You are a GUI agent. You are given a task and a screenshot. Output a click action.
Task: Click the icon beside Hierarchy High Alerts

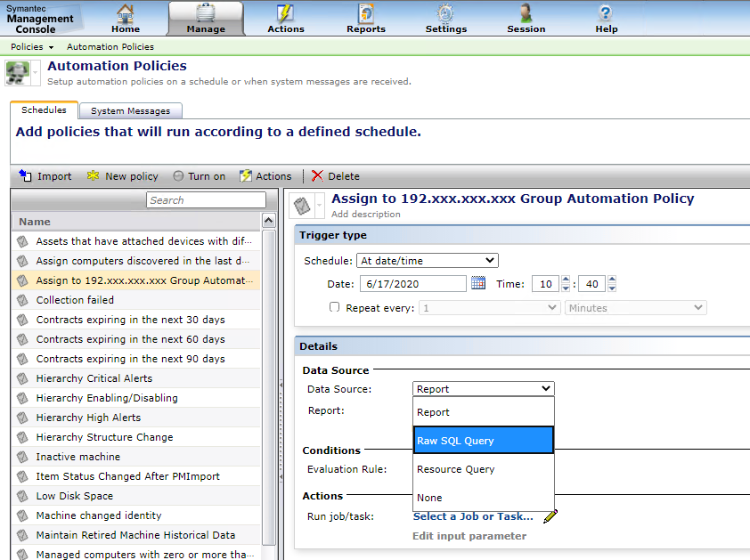click(22, 418)
